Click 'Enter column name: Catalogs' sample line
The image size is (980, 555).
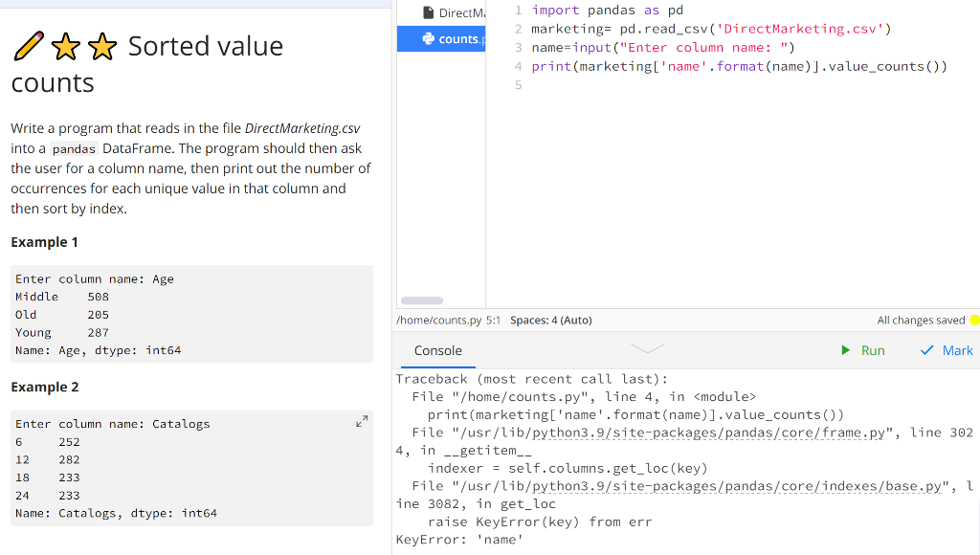[113, 424]
